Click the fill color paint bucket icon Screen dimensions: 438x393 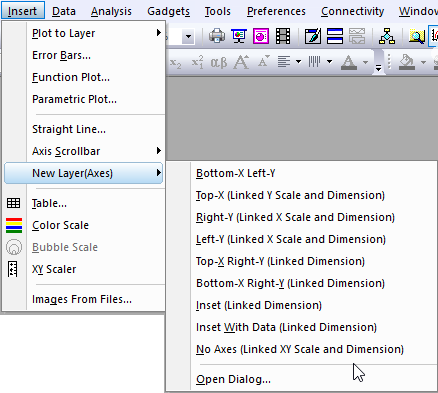click(x=407, y=62)
